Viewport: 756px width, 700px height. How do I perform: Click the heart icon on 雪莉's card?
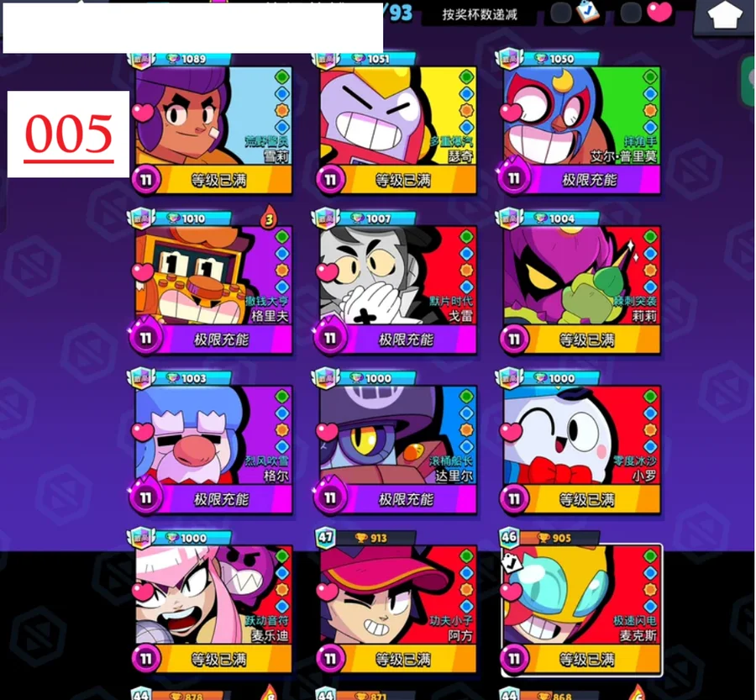coord(143,113)
